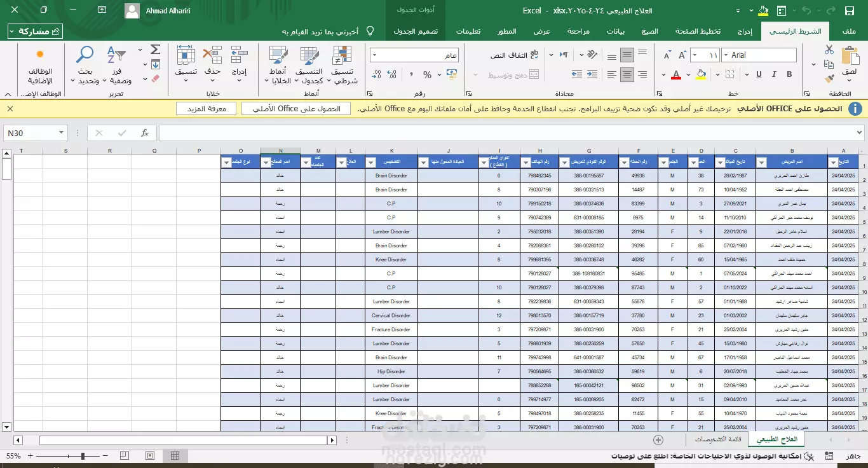Toggle Wrap Text (التفاف النص)

coord(515,55)
